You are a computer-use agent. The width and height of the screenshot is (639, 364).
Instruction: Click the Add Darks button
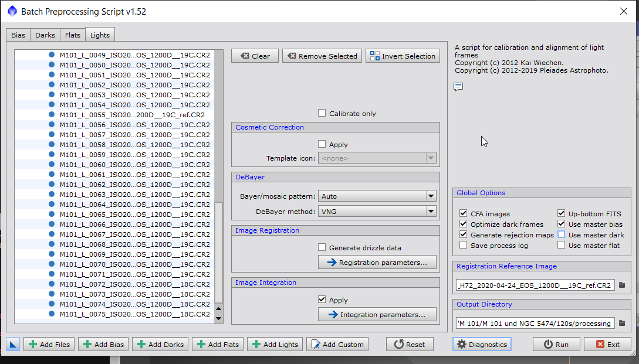point(160,345)
